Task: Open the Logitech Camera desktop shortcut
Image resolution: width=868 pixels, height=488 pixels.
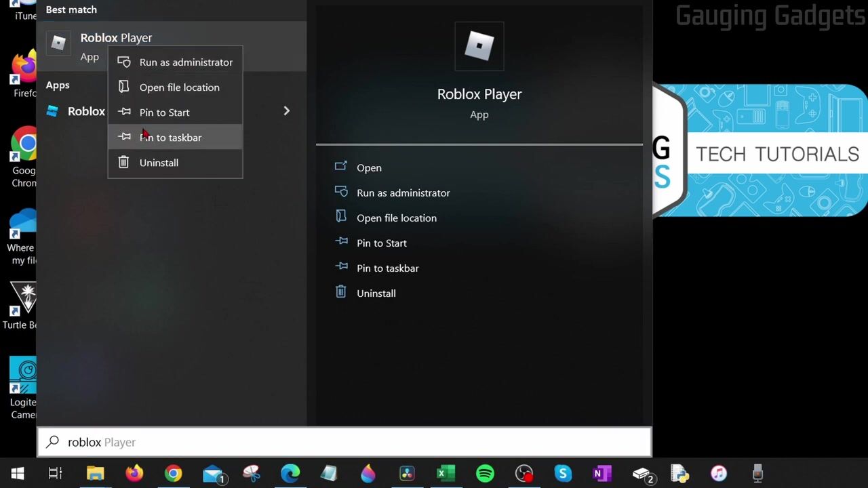Action: click(22, 388)
